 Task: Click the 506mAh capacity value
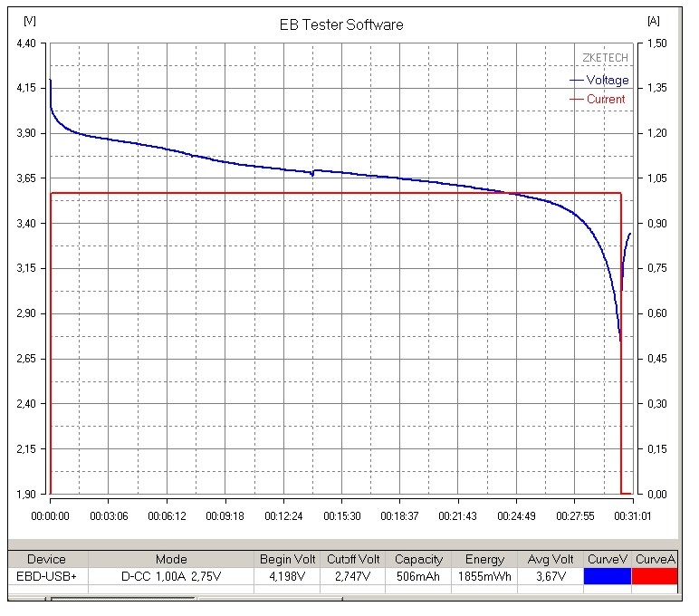point(419,575)
